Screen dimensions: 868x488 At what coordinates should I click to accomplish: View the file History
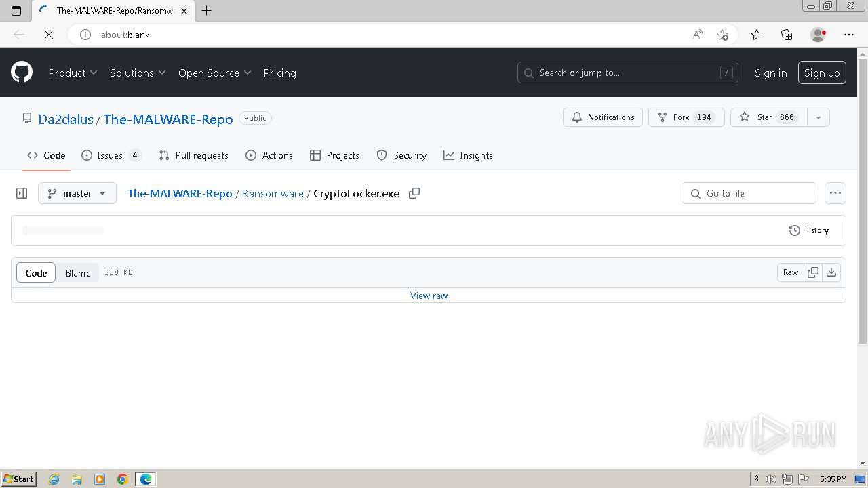[x=809, y=230]
